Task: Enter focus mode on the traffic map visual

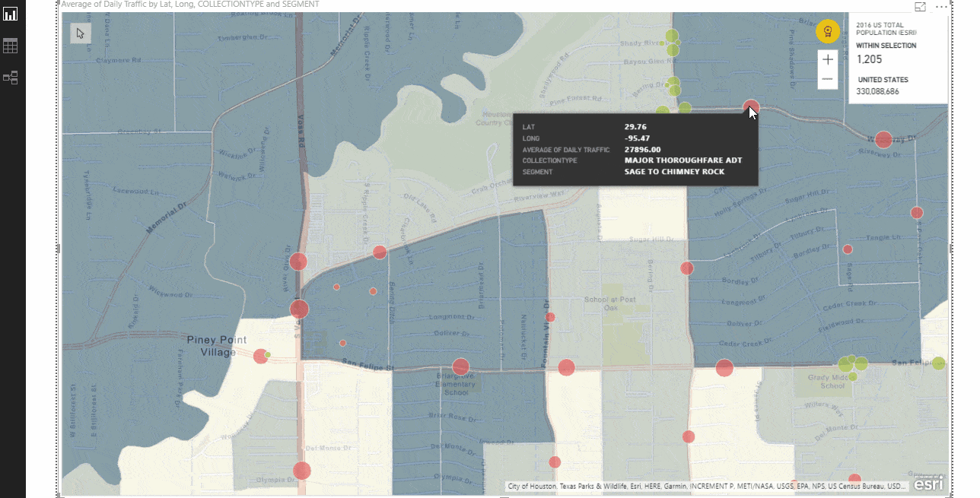Action: click(x=920, y=6)
